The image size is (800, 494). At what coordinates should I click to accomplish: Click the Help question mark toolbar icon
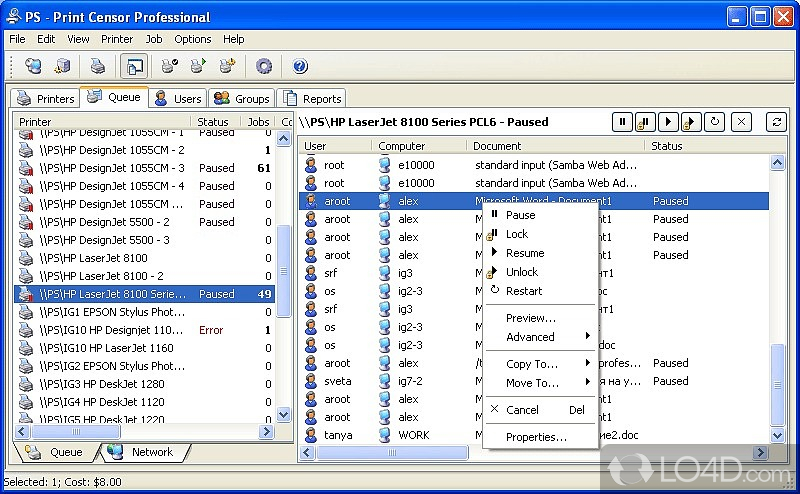[300, 67]
